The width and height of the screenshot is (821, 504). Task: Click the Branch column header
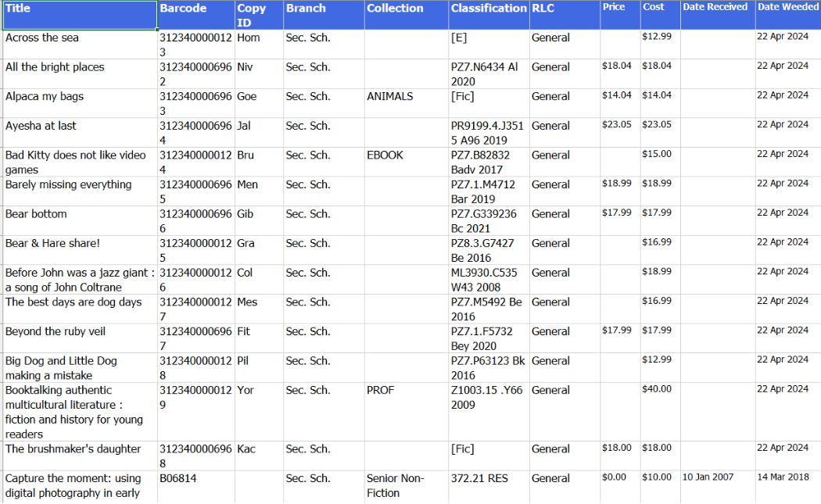point(324,15)
